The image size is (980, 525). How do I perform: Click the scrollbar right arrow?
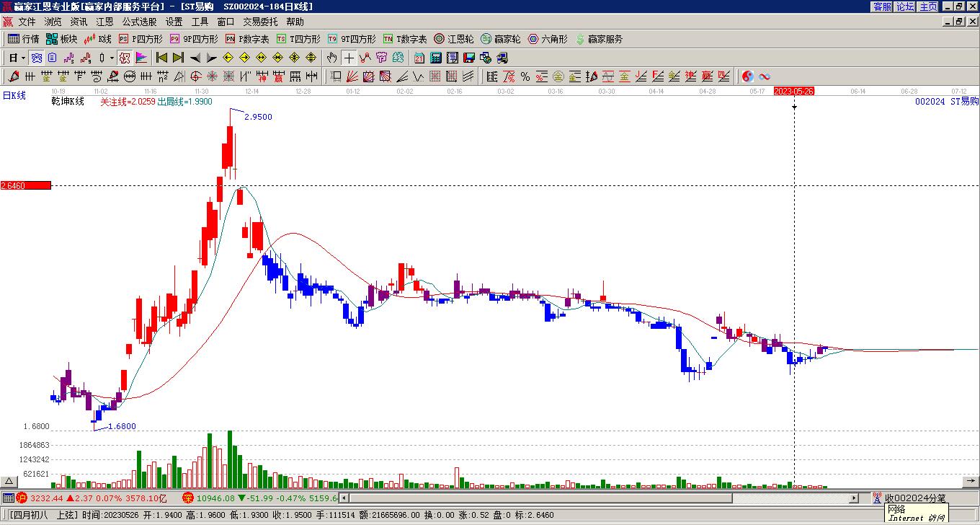(x=855, y=498)
